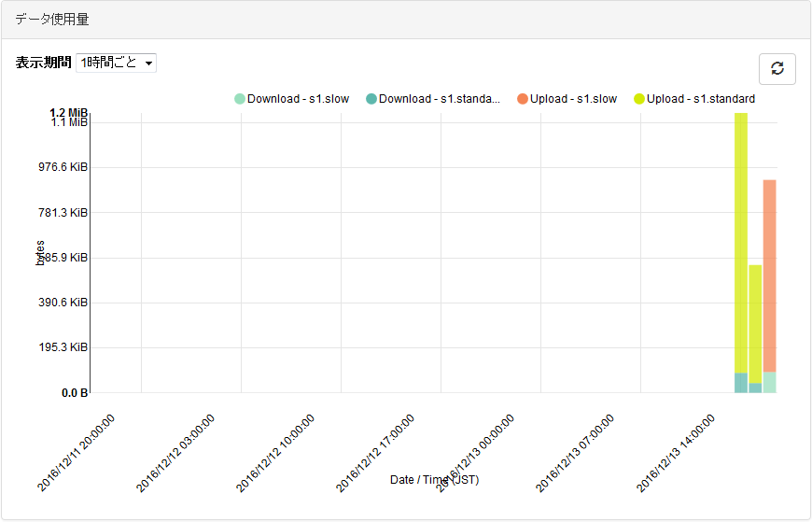Click the 781.3 KiB axis label
The width and height of the screenshot is (812, 522).
click(63, 213)
